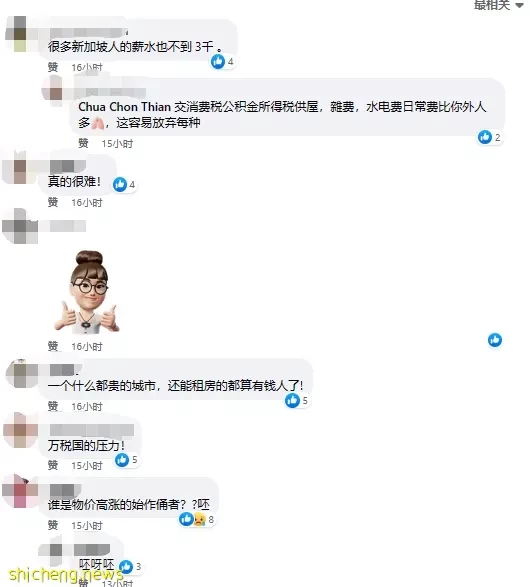Screen dimensions: 530x587
Task: Click like reaction icon under avatar sticker comment
Action: [495, 340]
